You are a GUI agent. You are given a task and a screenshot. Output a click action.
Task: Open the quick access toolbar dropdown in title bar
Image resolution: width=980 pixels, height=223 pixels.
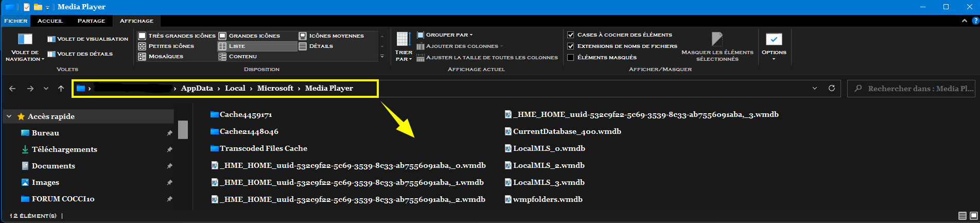(47, 7)
